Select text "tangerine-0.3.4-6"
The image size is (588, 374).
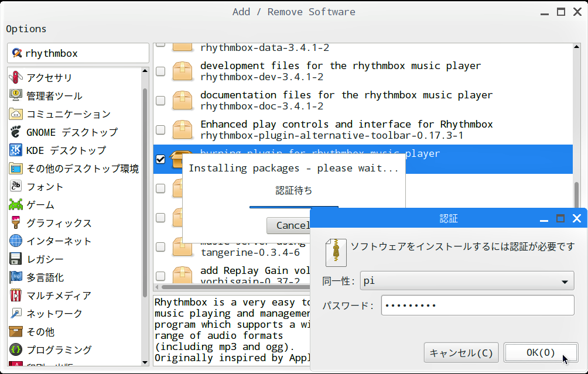click(x=251, y=252)
